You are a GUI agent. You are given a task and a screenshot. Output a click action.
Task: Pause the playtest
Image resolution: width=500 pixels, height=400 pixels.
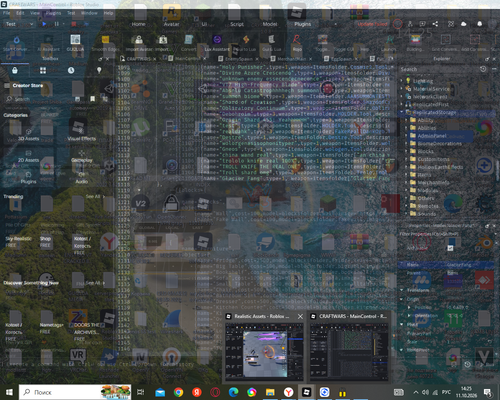pos(56,24)
